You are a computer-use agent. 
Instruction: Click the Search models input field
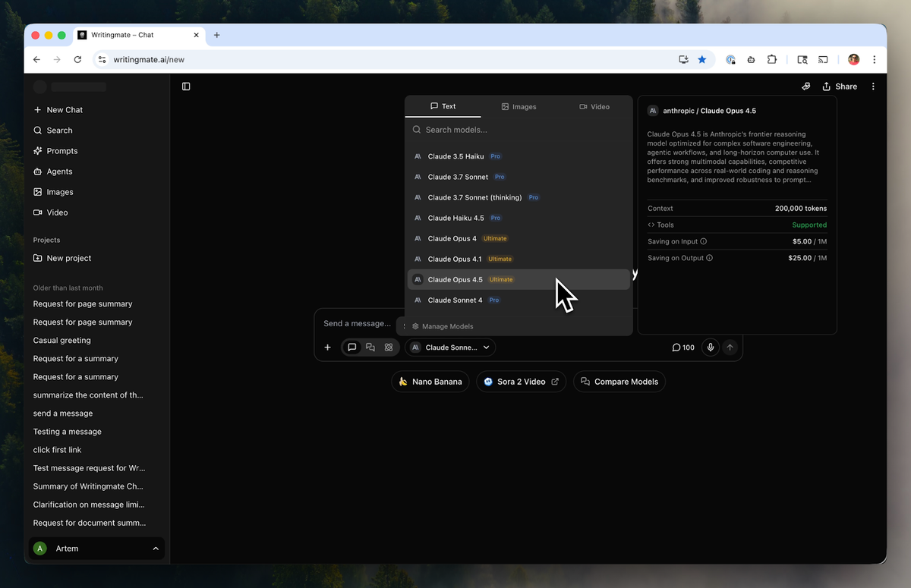point(524,130)
